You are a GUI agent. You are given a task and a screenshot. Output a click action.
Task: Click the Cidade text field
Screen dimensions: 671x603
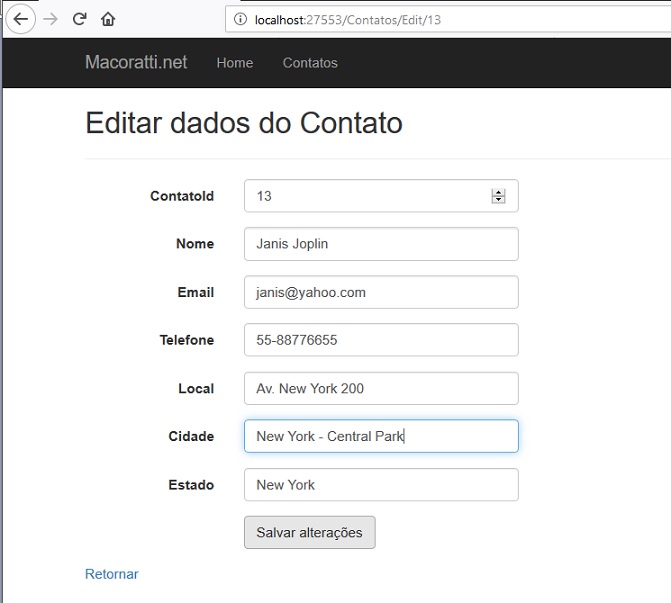point(381,436)
